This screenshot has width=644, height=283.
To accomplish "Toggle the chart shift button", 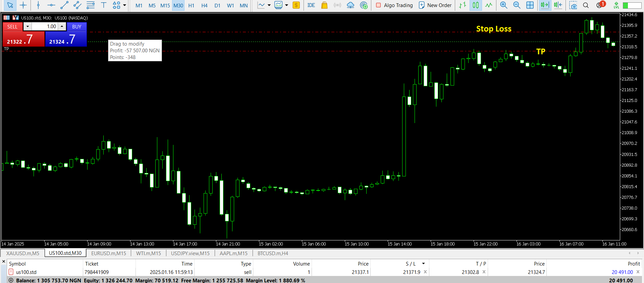I will click(x=558, y=5).
